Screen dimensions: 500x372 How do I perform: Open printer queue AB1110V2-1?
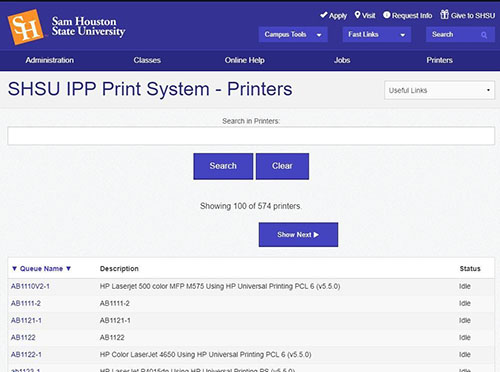coord(30,286)
